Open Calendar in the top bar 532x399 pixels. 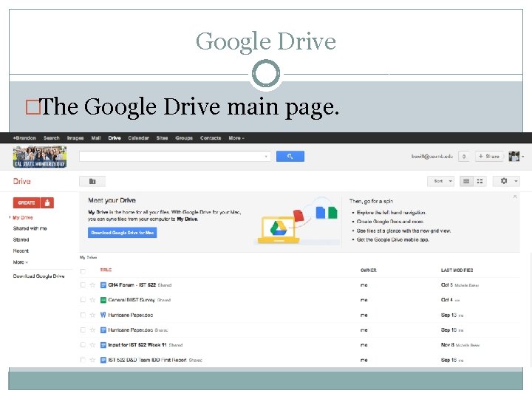coord(138,138)
